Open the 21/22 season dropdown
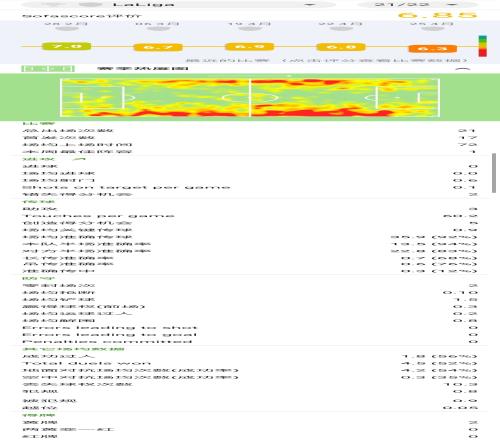 418,5
